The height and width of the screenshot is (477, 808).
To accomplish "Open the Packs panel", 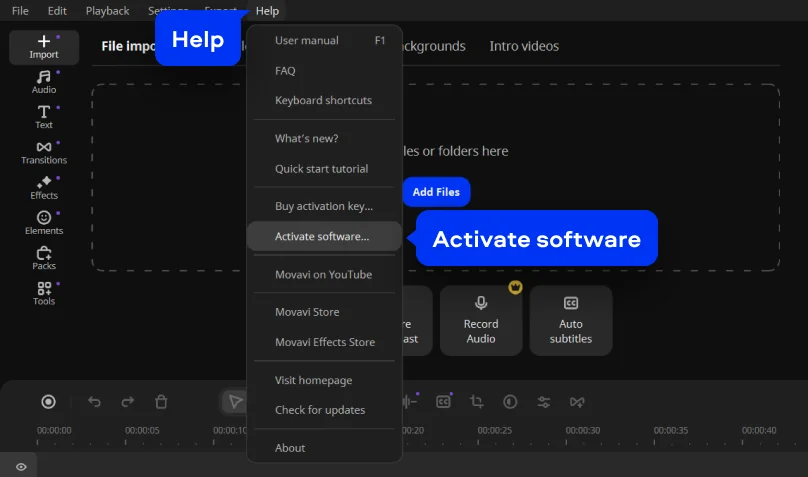I will (x=44, y=258).
